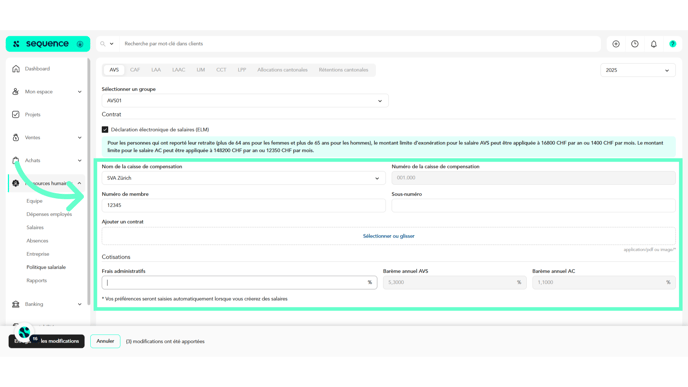The height and width of the screenshot is (387, 688).
Task: Open the Sélectionner un groupe dropdown
Action: pos(245,101)
